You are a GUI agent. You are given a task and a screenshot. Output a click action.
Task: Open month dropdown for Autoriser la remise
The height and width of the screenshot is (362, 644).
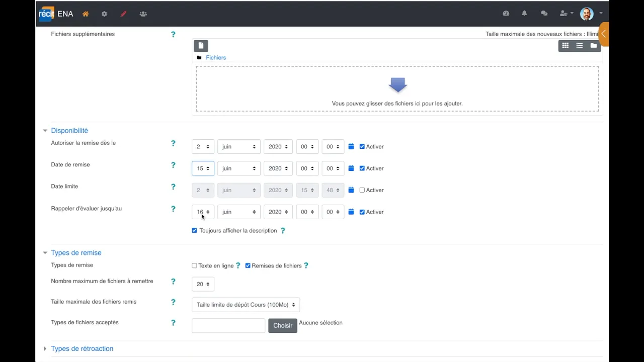coord(239,146)
